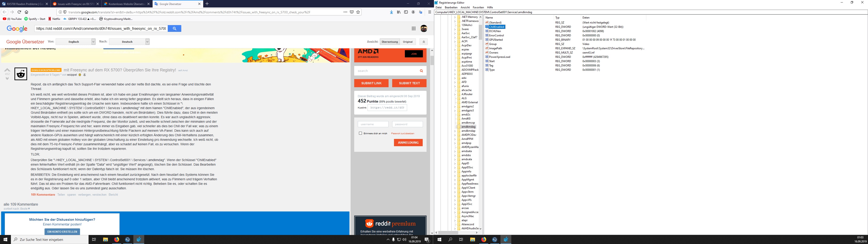Click the Firefox home icon
Screen dimensions: 868x244
click(26, 12)
